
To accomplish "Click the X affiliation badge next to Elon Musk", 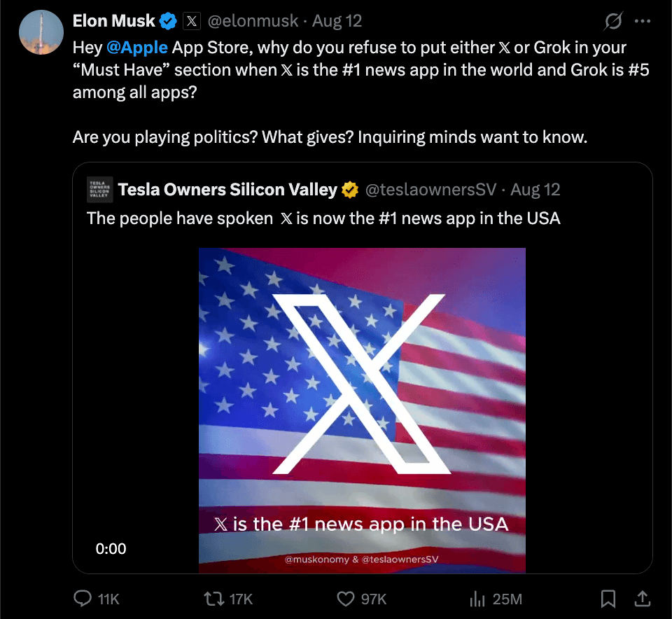I will click(x=192, y=21).
